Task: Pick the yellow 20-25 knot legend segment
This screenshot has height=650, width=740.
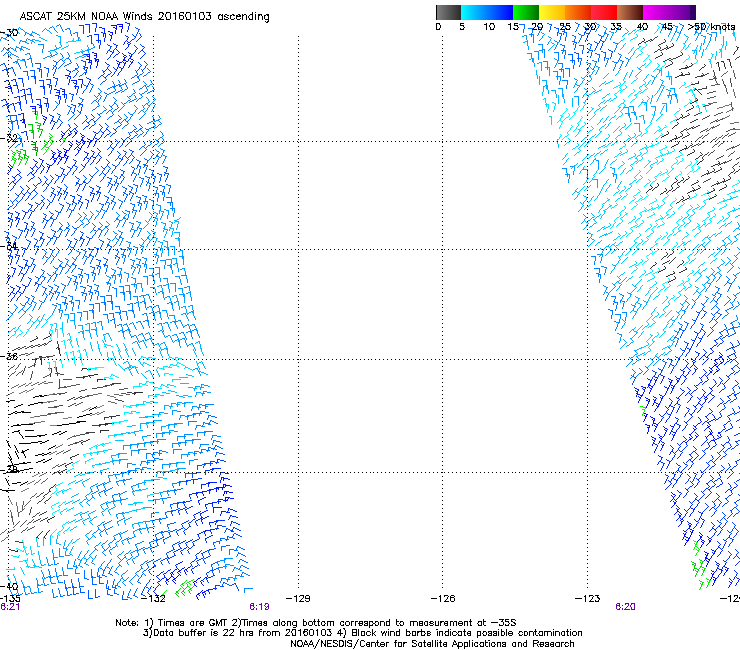Action: point(552,12)
